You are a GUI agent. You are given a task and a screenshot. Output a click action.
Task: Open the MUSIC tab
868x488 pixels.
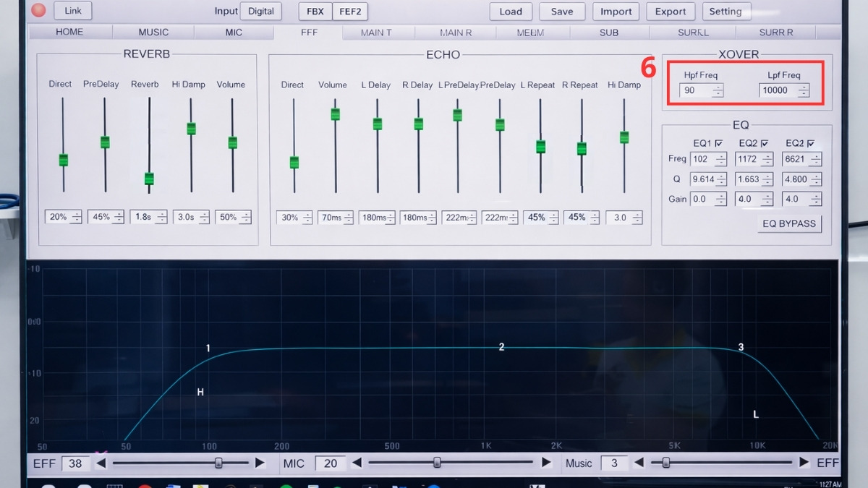pos(153,32)
